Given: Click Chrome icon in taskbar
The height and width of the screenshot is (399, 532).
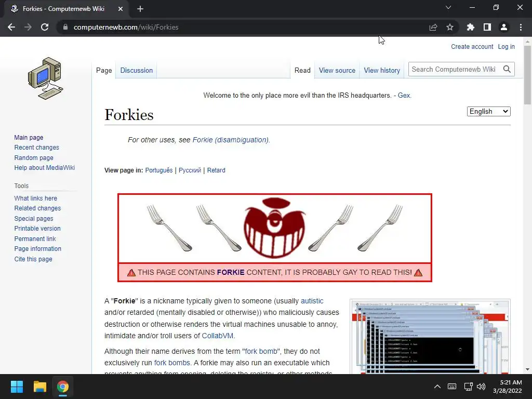Looking at the screenshot, I should [63, 387].
